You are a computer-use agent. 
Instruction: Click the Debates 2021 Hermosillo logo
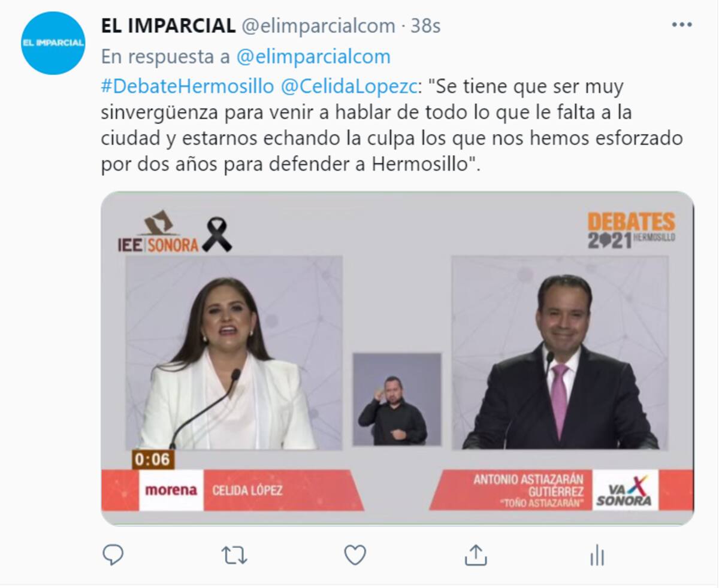pos(631,231)
